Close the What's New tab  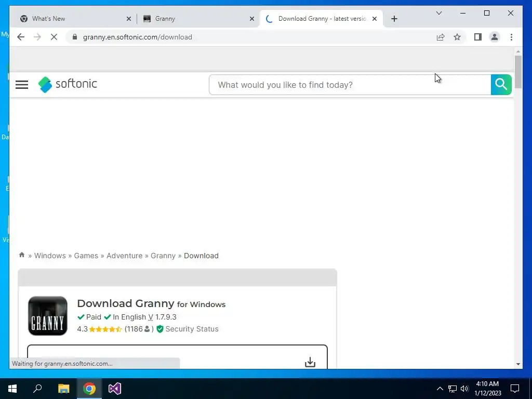[129, 19]
